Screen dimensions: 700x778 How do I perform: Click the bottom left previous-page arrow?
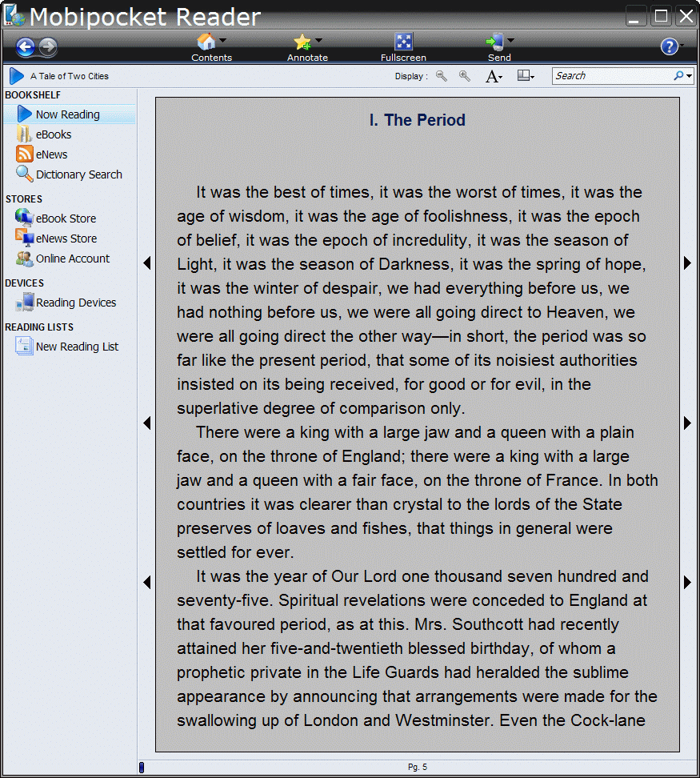[x=146, y=582]
